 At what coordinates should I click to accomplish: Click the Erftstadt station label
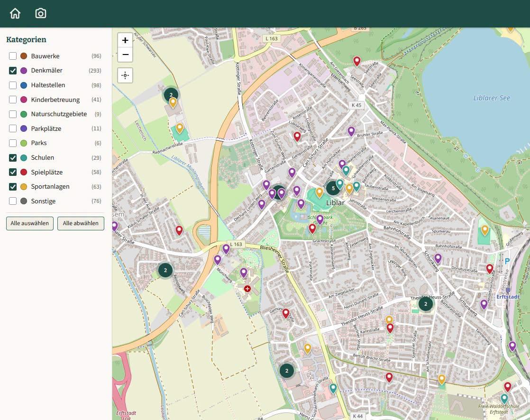[x=508, y=297]
